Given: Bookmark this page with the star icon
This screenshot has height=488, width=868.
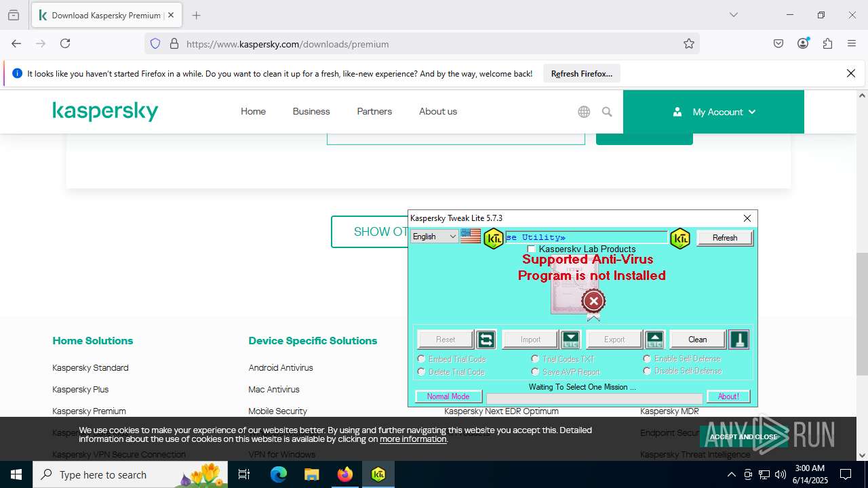Looking at the screenshot, I should [689, 44].
